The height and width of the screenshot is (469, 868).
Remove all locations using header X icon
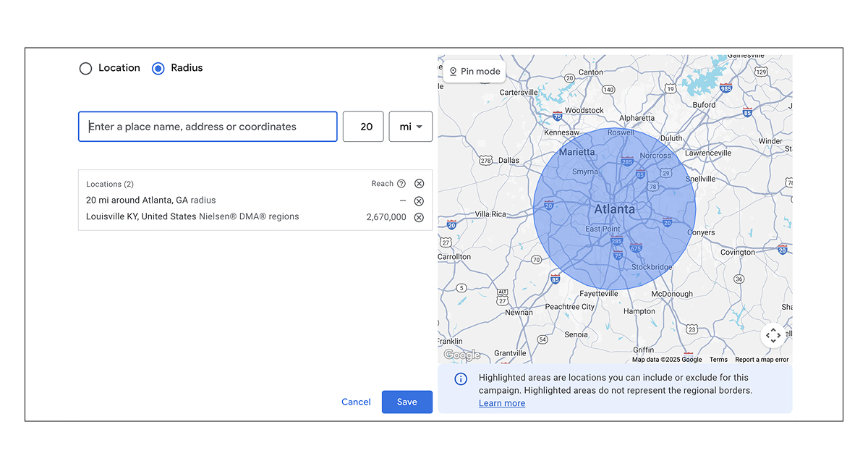click(x=419, y=184)
